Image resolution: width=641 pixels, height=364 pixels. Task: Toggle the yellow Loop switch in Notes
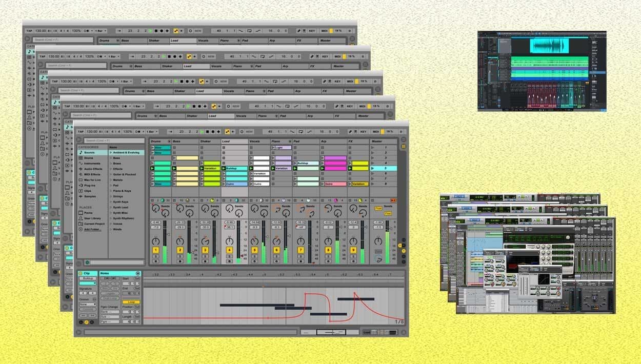131,302
